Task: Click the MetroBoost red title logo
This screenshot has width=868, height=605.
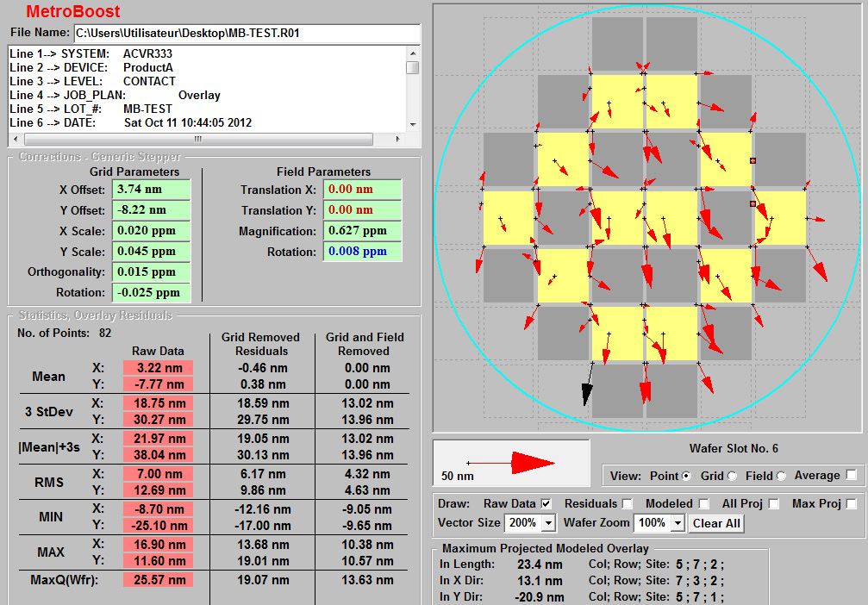Action: (x=73, y=12)
